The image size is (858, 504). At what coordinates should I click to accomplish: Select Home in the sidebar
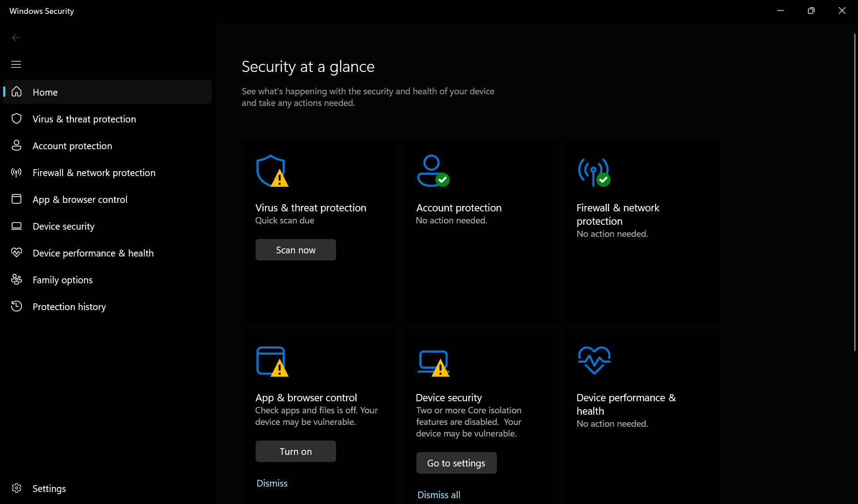coord(45,92)
